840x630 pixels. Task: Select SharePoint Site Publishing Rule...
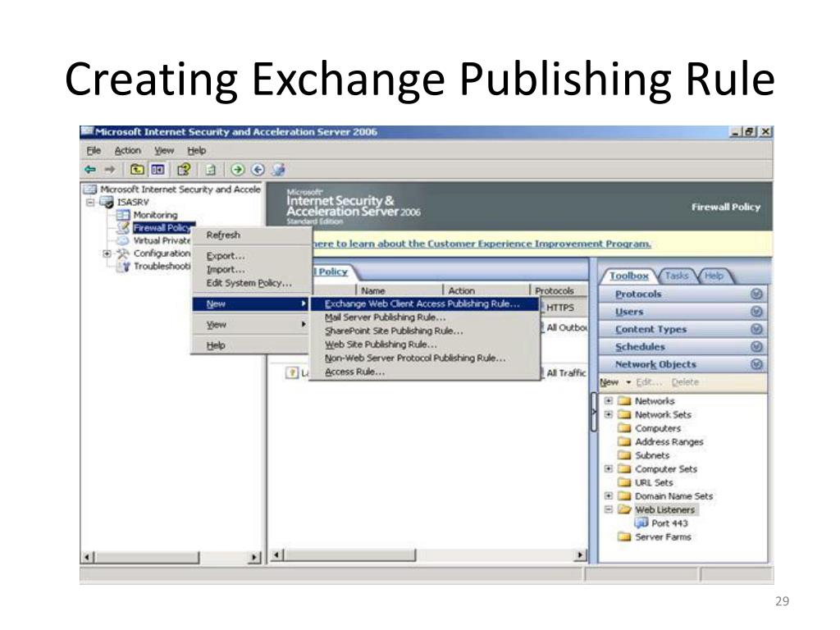425,331
